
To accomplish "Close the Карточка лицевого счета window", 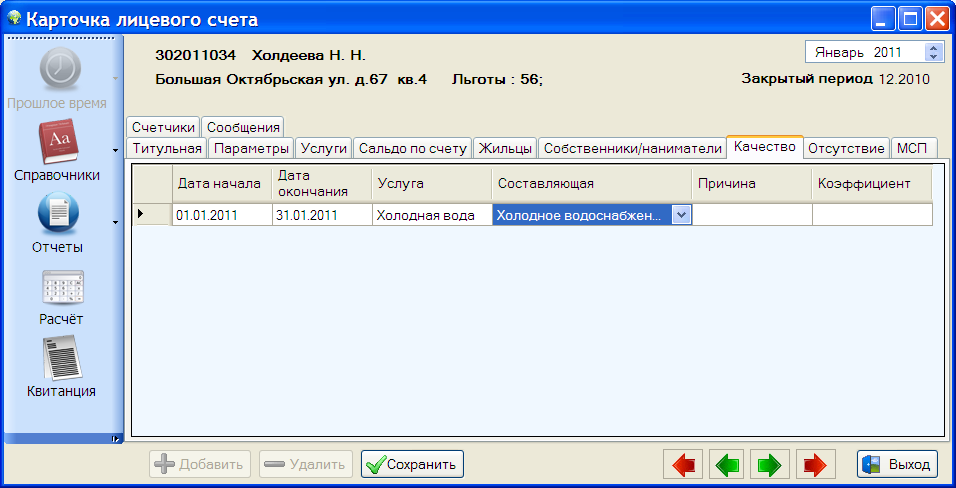I will coord(936,19).
